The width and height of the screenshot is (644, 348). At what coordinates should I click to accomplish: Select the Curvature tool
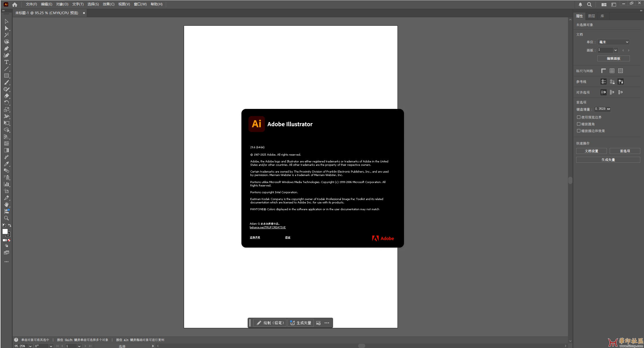click(x=7, y=55)
